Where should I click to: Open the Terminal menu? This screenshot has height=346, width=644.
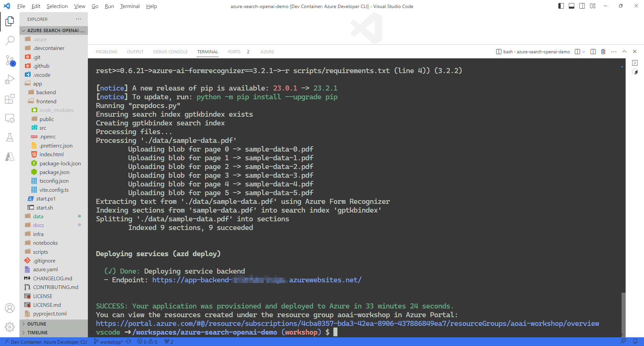click(x=130, y=6)
